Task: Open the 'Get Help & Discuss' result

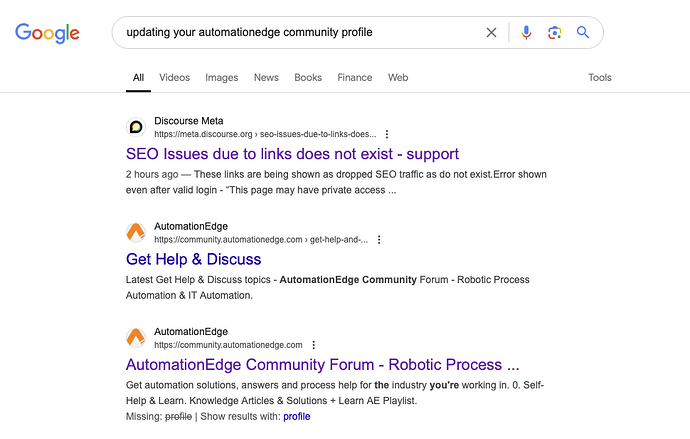Action: [194, 259]
